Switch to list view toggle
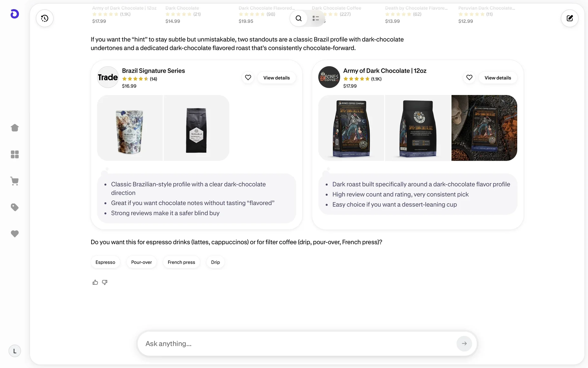 pyautogui.click(x=316, y=18)
